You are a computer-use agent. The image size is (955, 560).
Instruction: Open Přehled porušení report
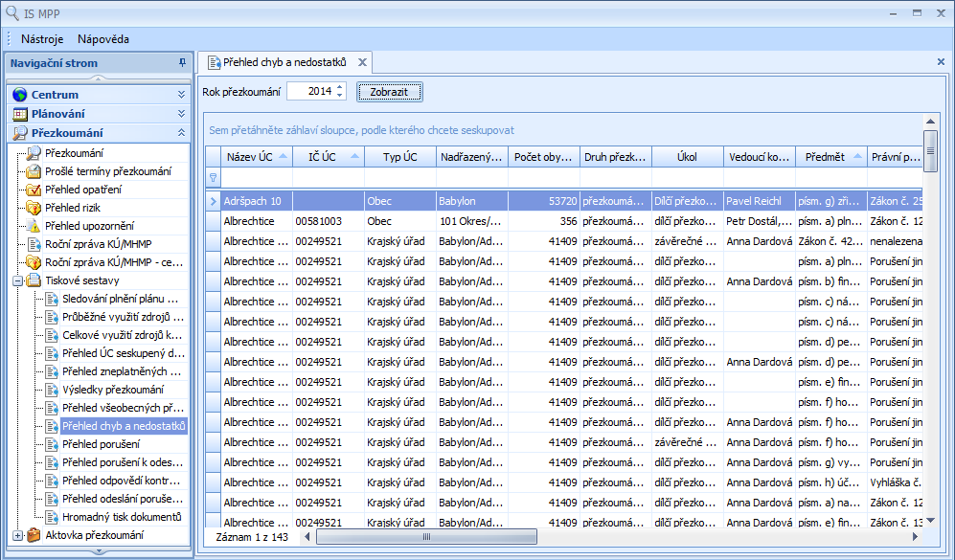point(102,444)
